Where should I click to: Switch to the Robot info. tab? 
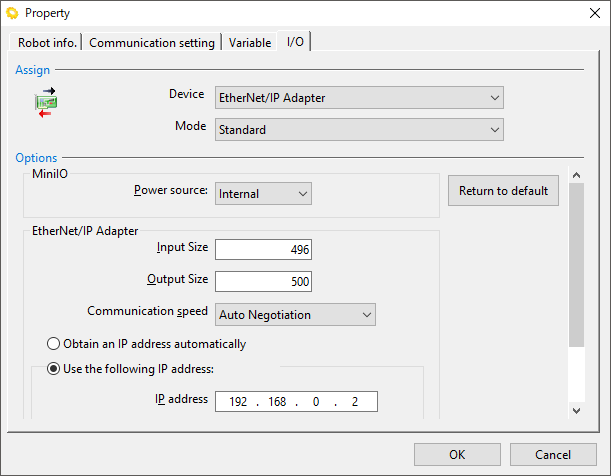(47, 43)
